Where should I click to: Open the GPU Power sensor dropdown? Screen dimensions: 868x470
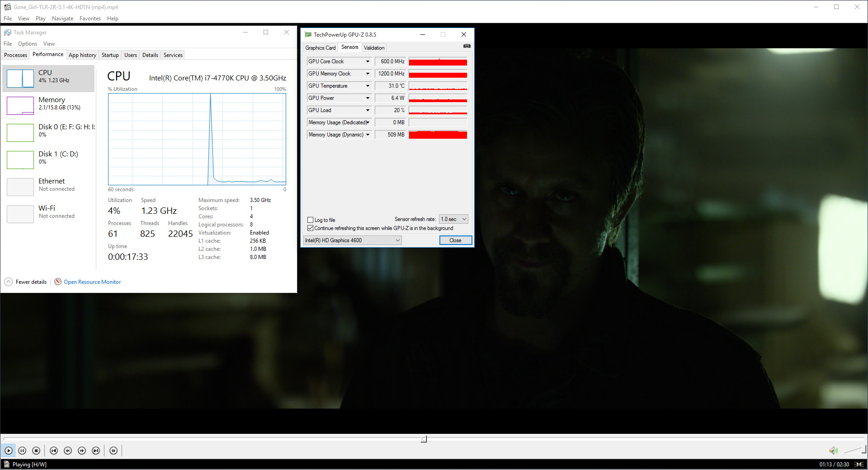pyautogui.click(x=368, y=98)
